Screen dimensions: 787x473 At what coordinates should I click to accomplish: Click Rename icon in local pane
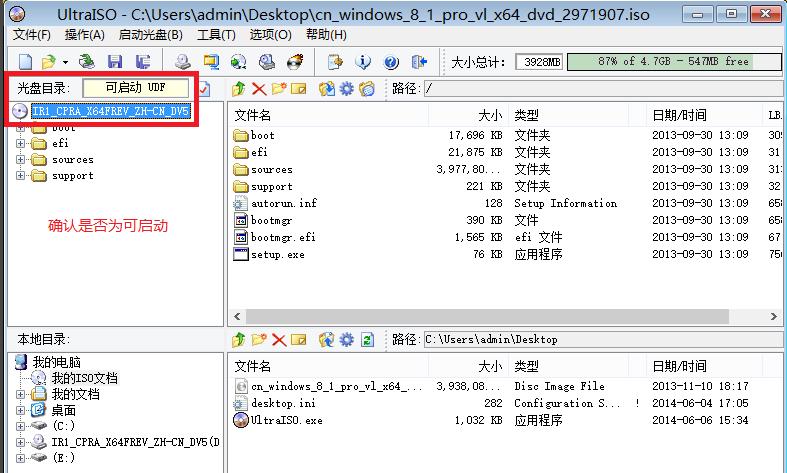(x=299, y=340)
